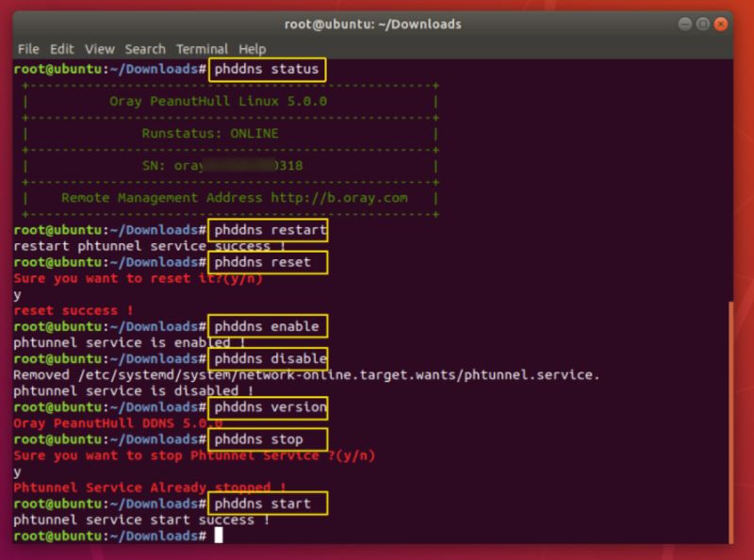This screenshot has height=560, width=754.
Task: Click the 'phddns disable' command text
Action: [x=270, y=359]
